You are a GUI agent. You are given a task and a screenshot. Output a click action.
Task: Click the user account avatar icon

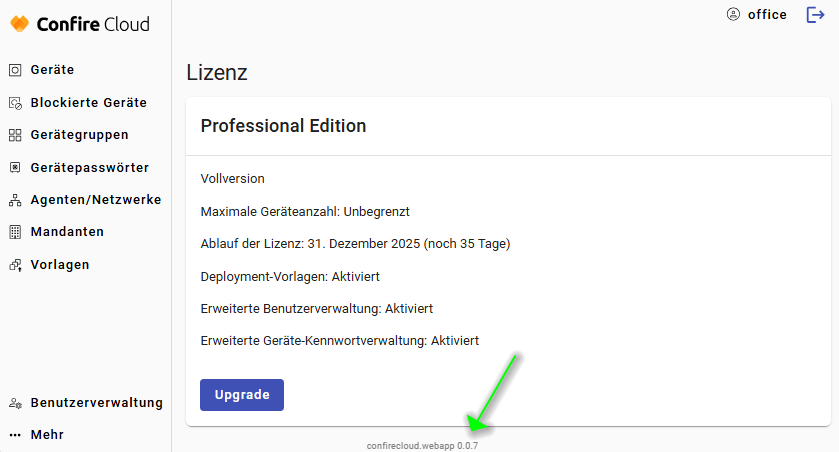coord(734,15)
